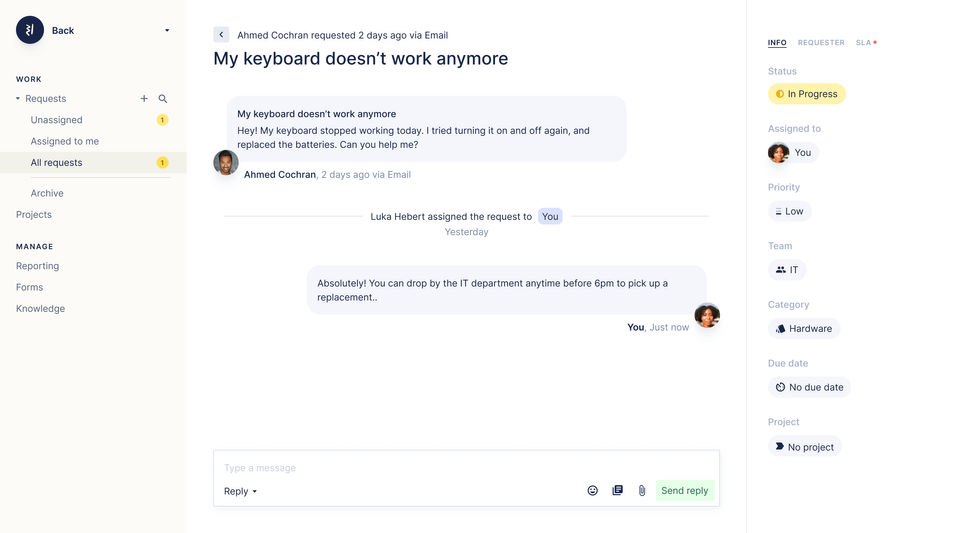Go back using the arrow beside requester info
Screen dimensions: 960x533
(x=221, y=35)
